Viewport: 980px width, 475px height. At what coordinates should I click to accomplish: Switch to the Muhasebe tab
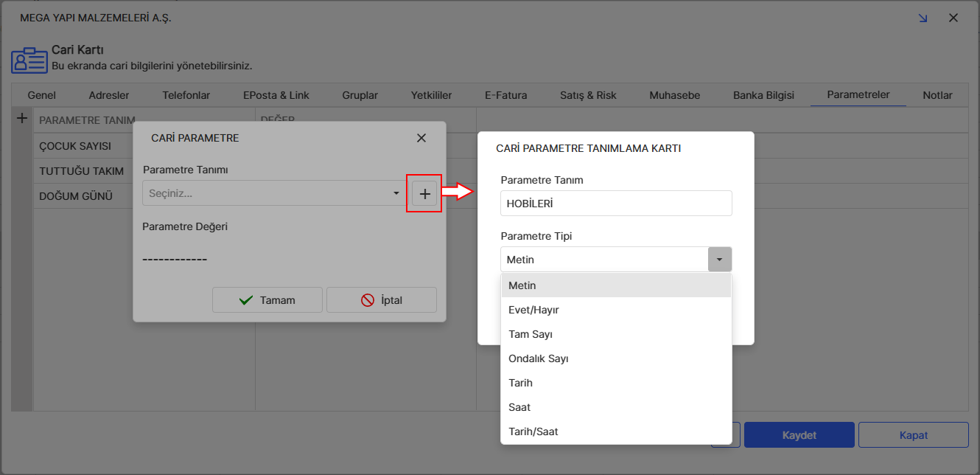[x=674, y=95]
